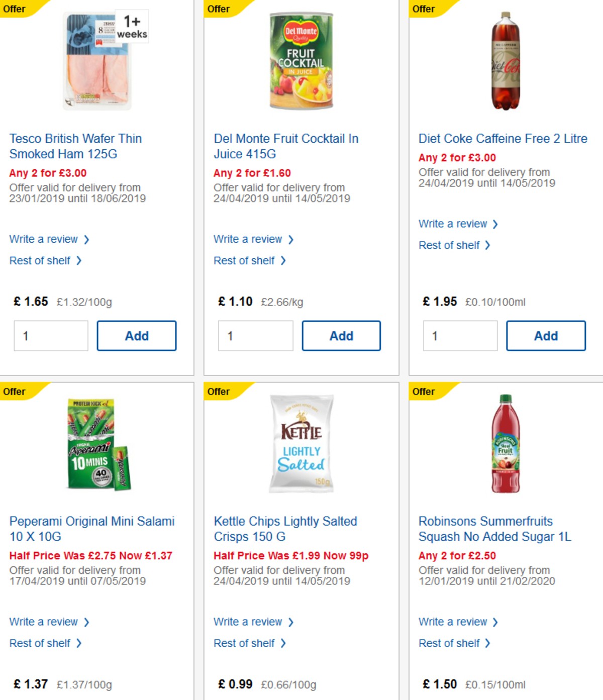The image size is (603, 700).
Task: Click the quantity field for Smoked Ham
Action: (50, 336)
